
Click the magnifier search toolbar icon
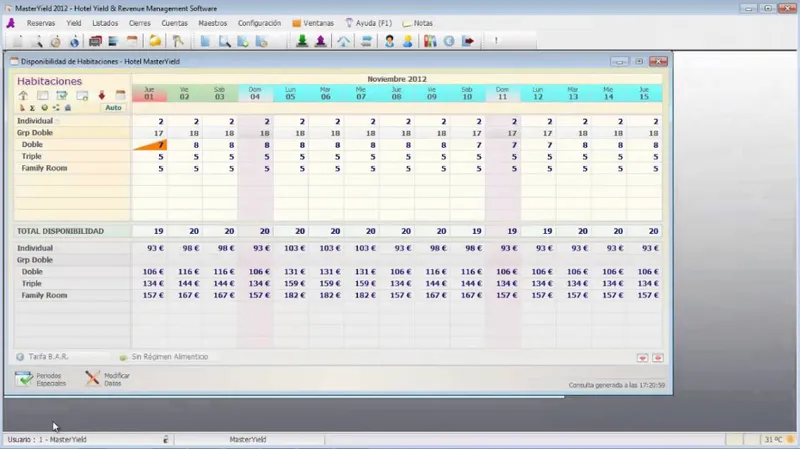(224, 41)
